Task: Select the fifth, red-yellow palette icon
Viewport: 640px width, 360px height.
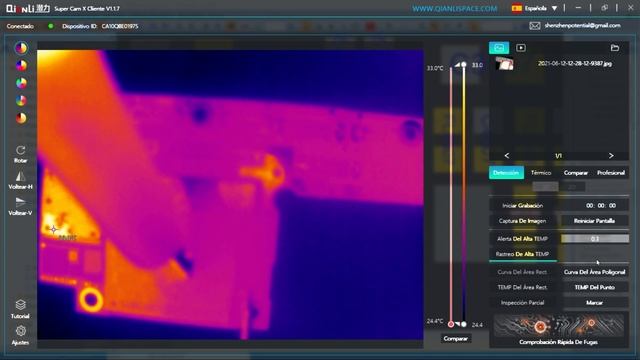Action: (x=21, y=118)
